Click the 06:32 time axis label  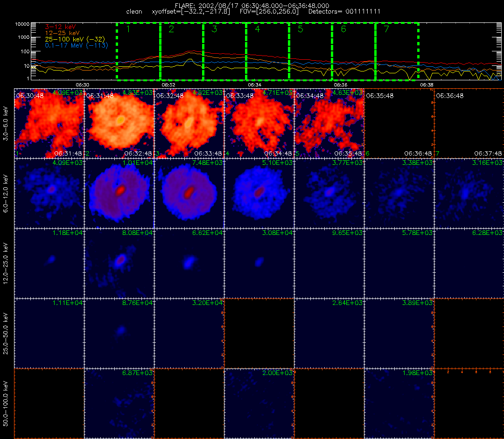tap(168, 85)
